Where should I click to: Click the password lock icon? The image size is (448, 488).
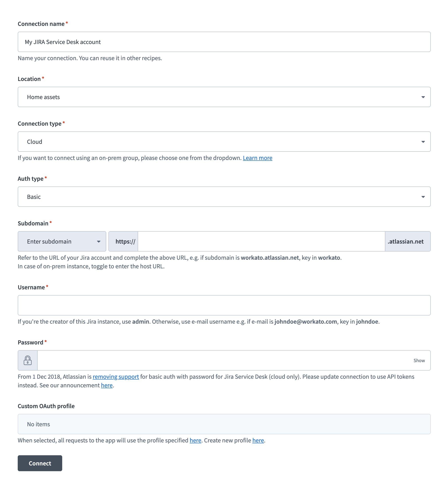coord(27,360)
